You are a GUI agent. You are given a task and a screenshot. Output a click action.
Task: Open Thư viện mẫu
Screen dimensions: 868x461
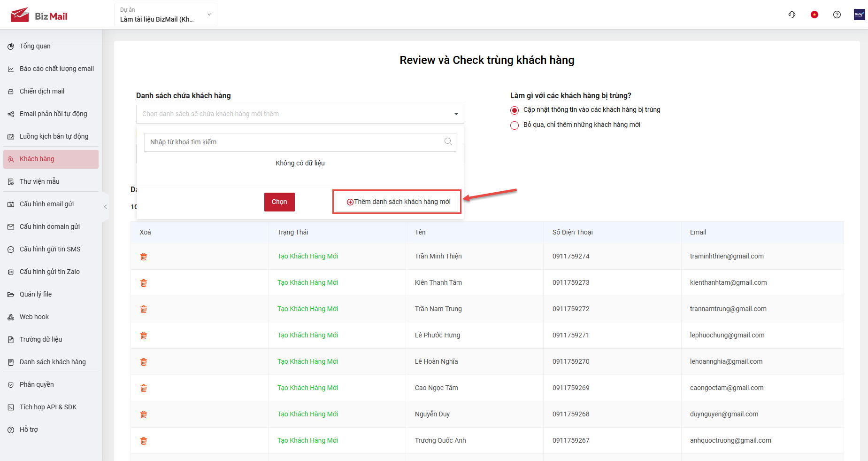pos(51,181)
